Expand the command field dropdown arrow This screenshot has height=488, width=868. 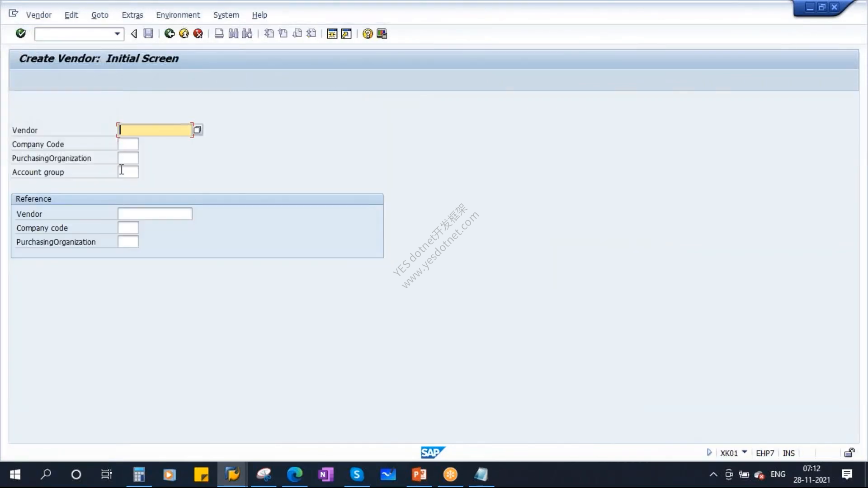[x=117, y=34]
